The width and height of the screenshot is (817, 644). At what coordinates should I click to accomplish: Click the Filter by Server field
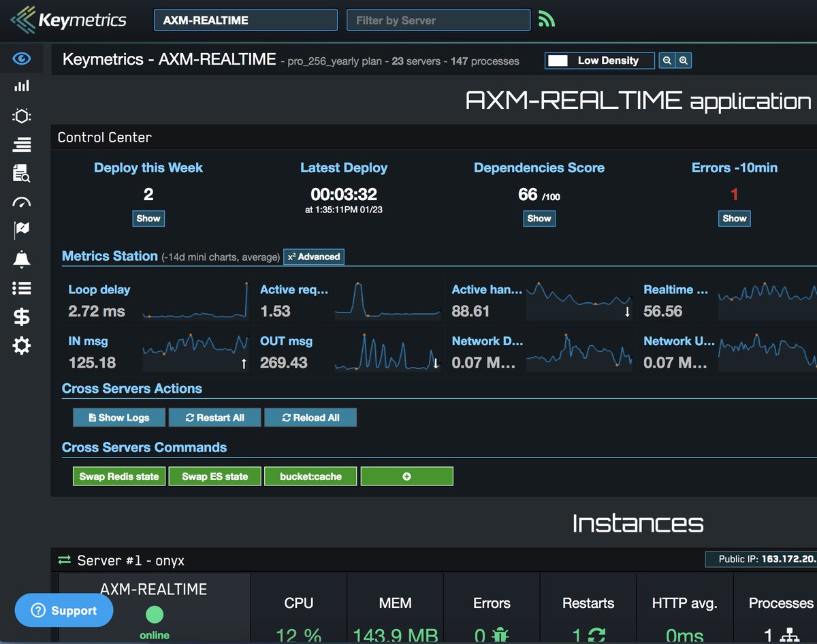438,20
